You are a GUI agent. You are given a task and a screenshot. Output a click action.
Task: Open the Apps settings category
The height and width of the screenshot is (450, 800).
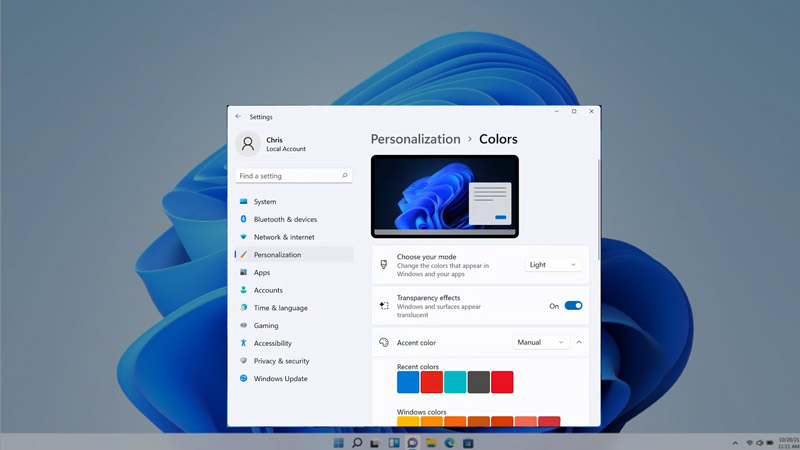(294, 272)
